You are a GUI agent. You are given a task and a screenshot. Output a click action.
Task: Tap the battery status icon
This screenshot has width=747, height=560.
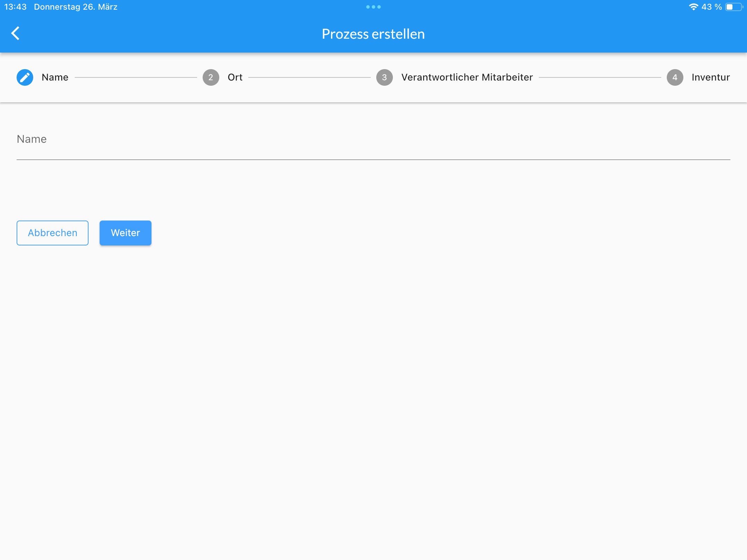(734, 7)
